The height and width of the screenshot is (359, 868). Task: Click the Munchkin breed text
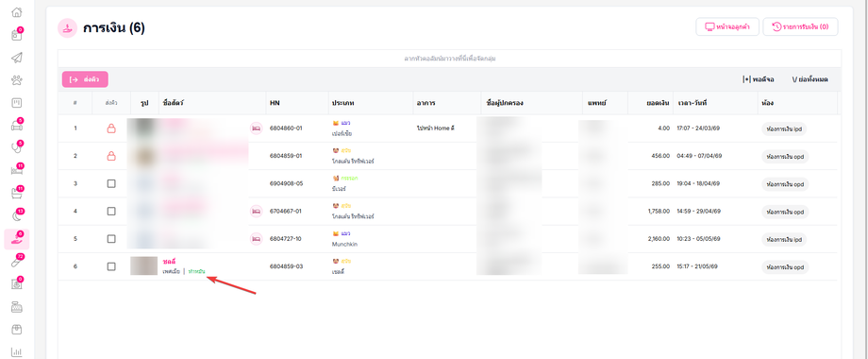[x=345, y=244]
